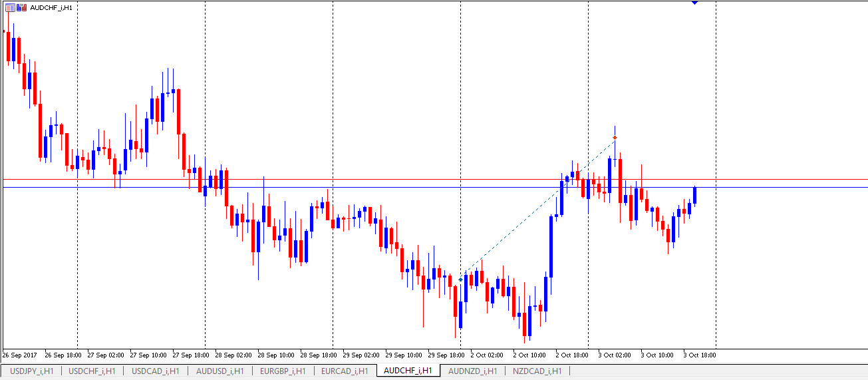Click the 28 Sep 02:00 time label
This screenshot has height=380, width=868.
(233, 355)
